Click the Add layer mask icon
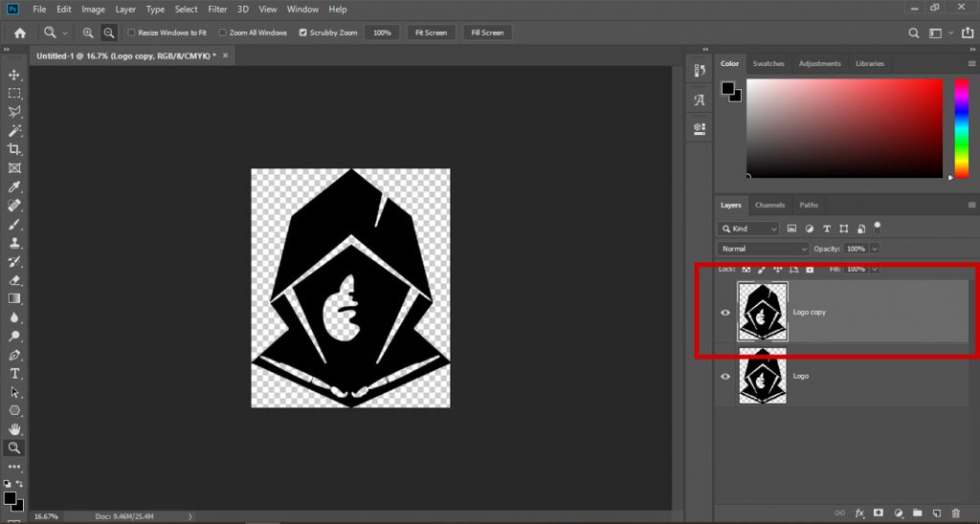This screenshot has height=524, width=980. (x=879, y=513)
